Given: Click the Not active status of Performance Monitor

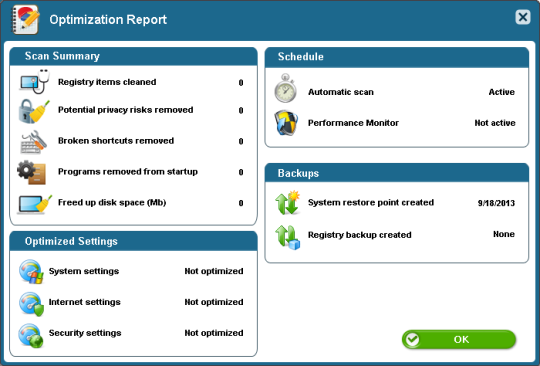Looking at the screenshot, I should pos(495,123).
